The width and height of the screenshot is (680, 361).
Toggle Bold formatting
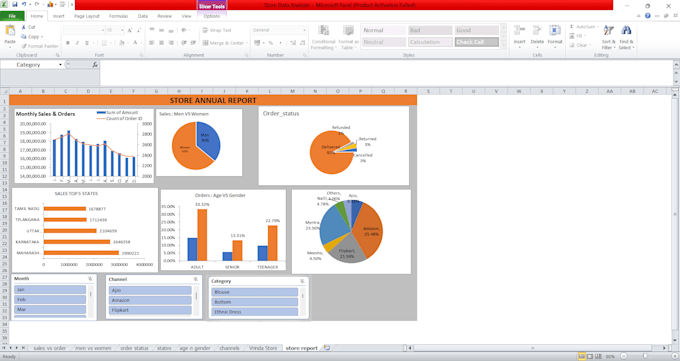click(68, 43)
